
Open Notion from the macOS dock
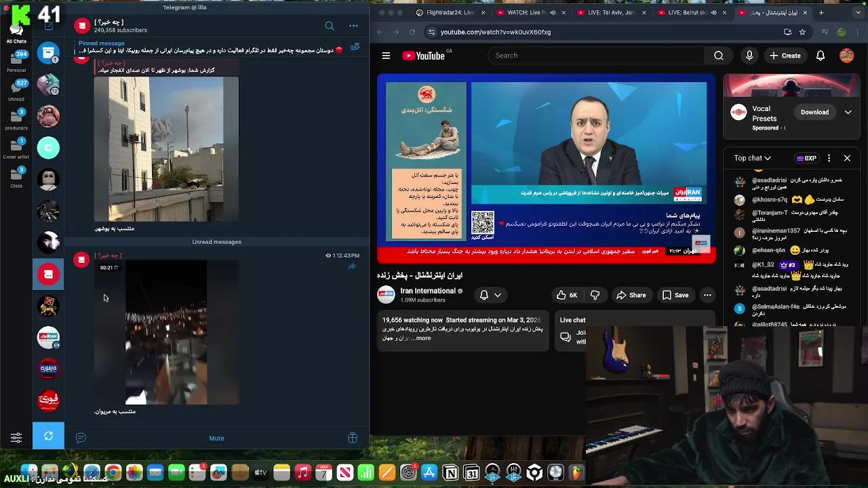coord(450,472)
